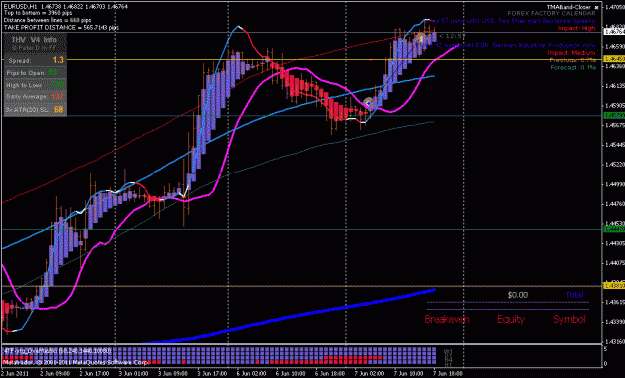This screenshot has width=625, height=378.
Task: Click the '6 Jun 18:00' time axis label
Action: click(329, 374)
